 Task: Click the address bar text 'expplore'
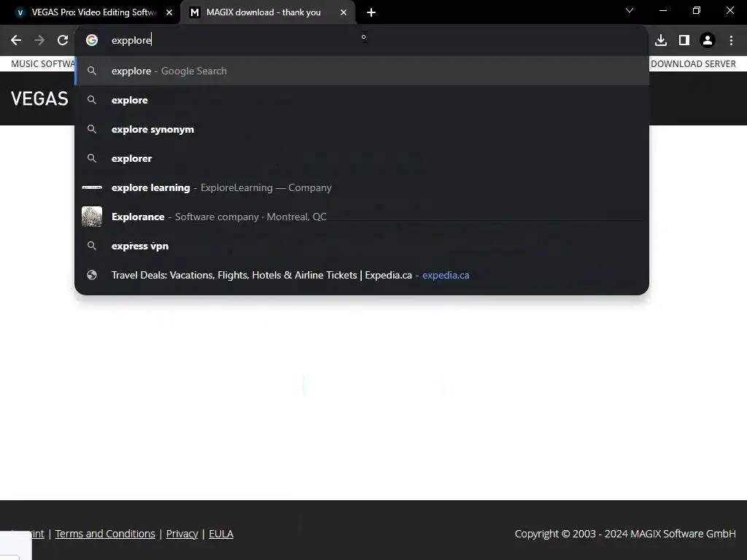pyautogui.click(x=131, y=41)
